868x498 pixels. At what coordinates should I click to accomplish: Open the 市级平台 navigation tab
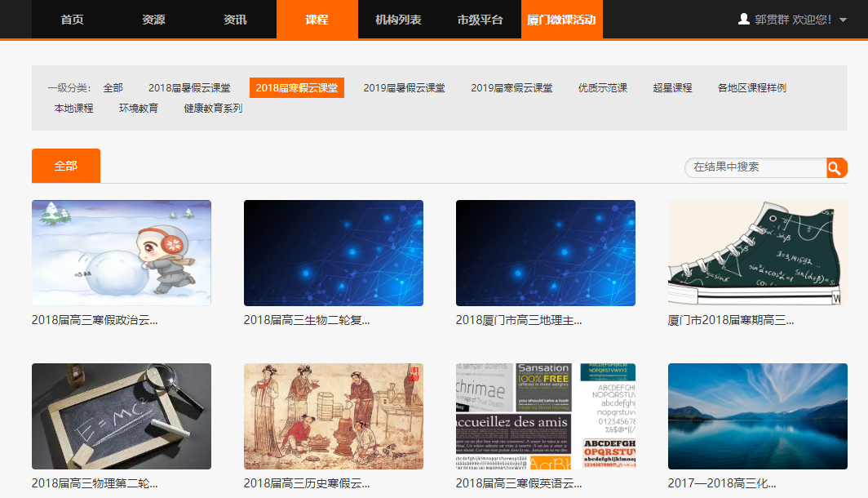(x=480, y=20)
